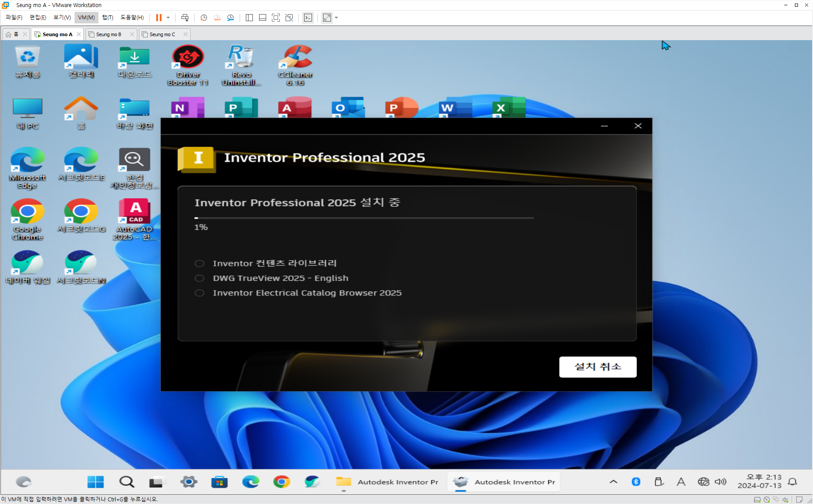This screenshot has width=813, height=504.
Task: Click Inventor Electrical Catalog Browser status circle
Action: [x=199, y=293]
